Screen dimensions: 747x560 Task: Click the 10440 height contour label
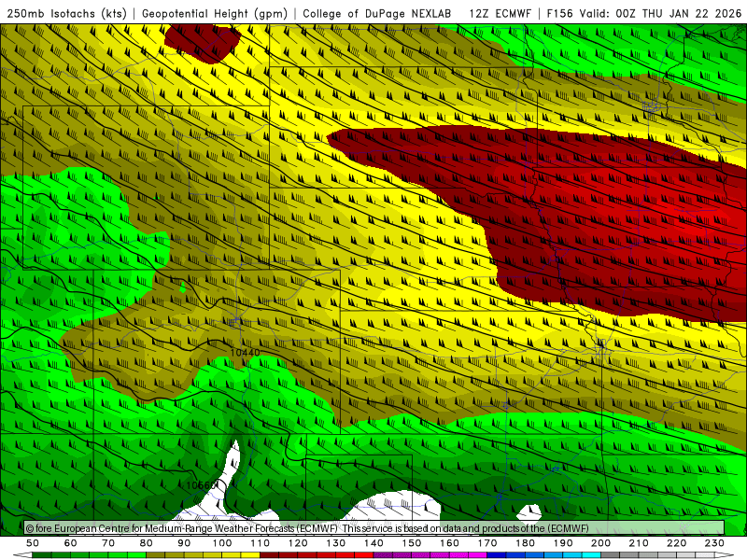[245, 353]
